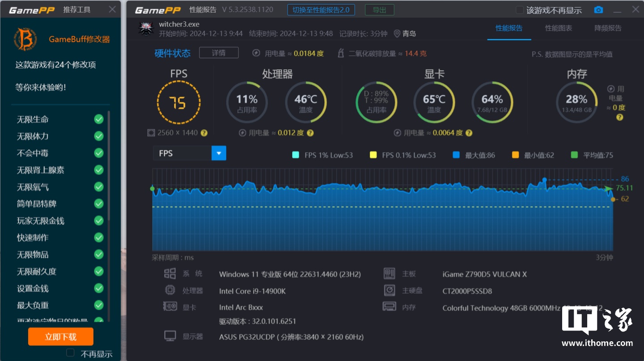Enable 该游戏不再显示 checkbox
The image size is (644, 361).
[x=520, y=10]
